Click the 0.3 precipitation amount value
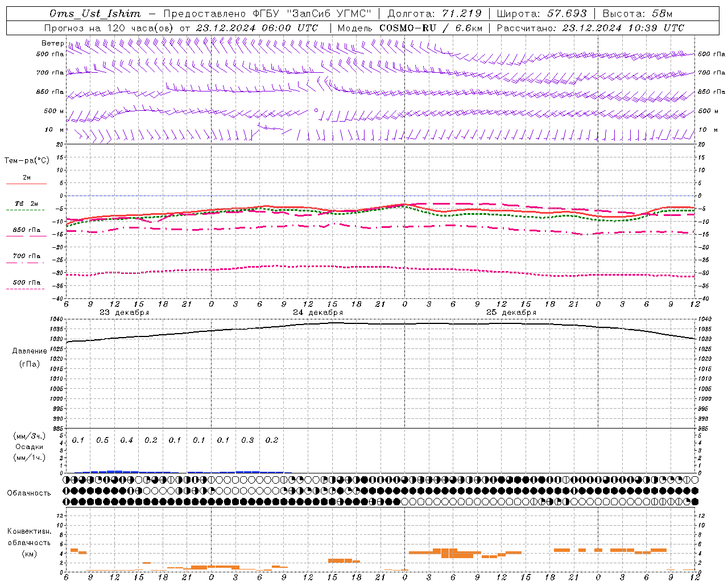Viewport: 728px width, 582px height. 247,440
